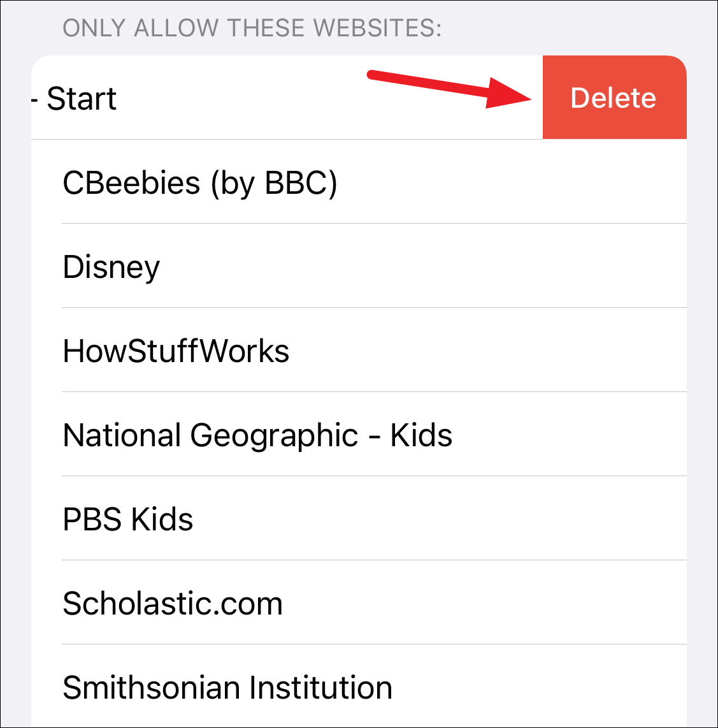Tap the word Start in top row
The image size is (718, 728).
coord(82,99)
